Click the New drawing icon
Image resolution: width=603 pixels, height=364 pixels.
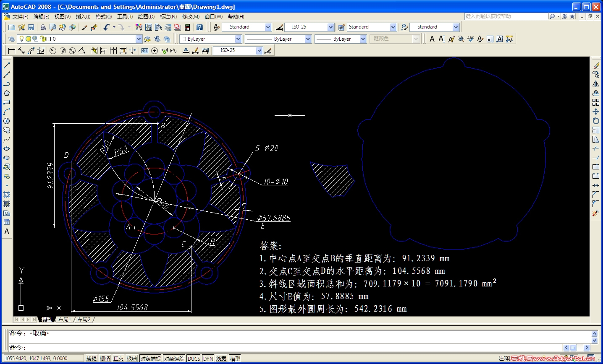[12, 27]
